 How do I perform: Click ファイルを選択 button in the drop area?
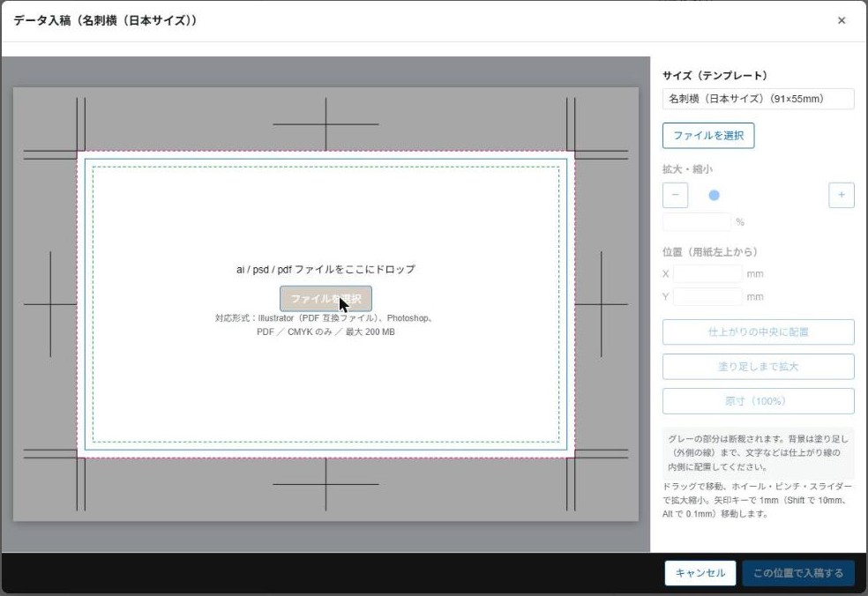pyautogui.click(x=325, y=299)
